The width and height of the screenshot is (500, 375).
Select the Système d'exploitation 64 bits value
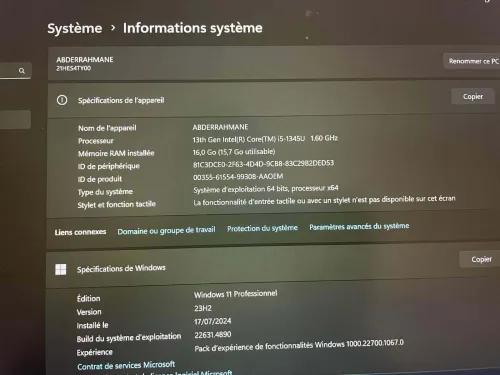point(266,189)
